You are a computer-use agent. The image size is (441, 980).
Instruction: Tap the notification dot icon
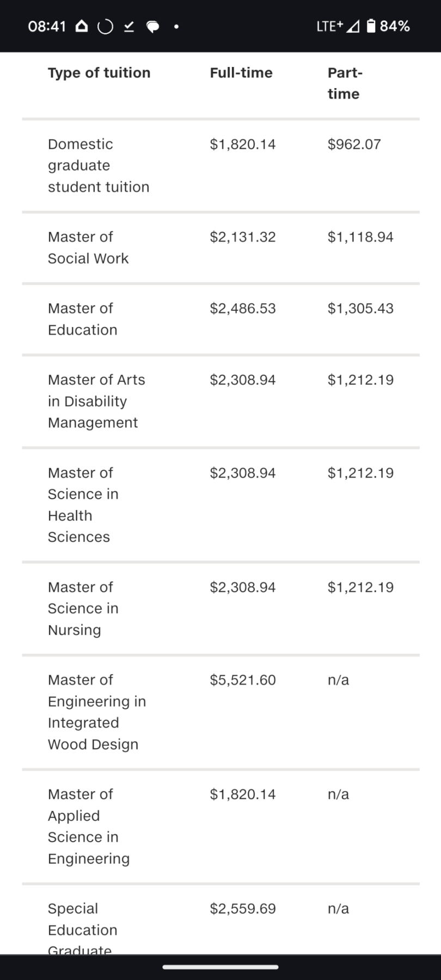tap(176, 26)
